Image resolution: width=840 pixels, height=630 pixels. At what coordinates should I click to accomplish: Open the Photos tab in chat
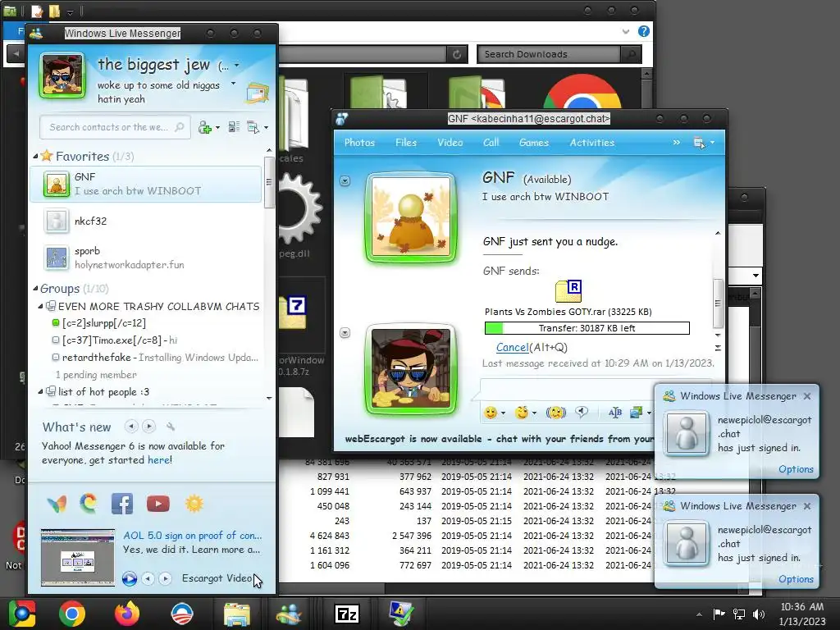[x=359, y=143]
